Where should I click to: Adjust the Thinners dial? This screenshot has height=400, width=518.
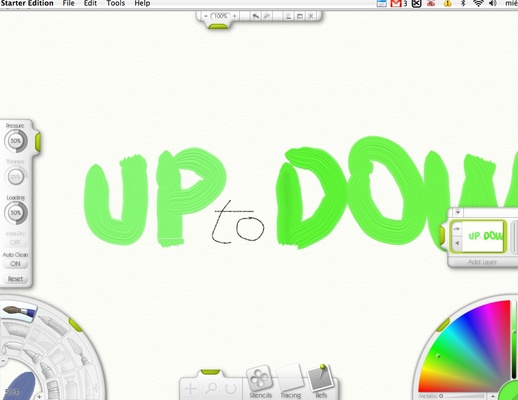coord(15,177)
